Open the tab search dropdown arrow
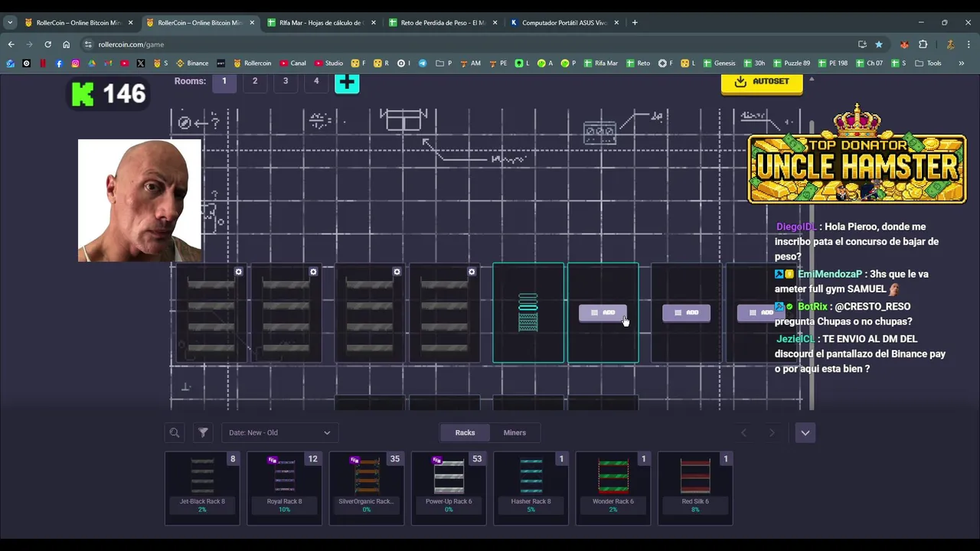Viewport: 980px width, 551px height. tap(10, 22)
